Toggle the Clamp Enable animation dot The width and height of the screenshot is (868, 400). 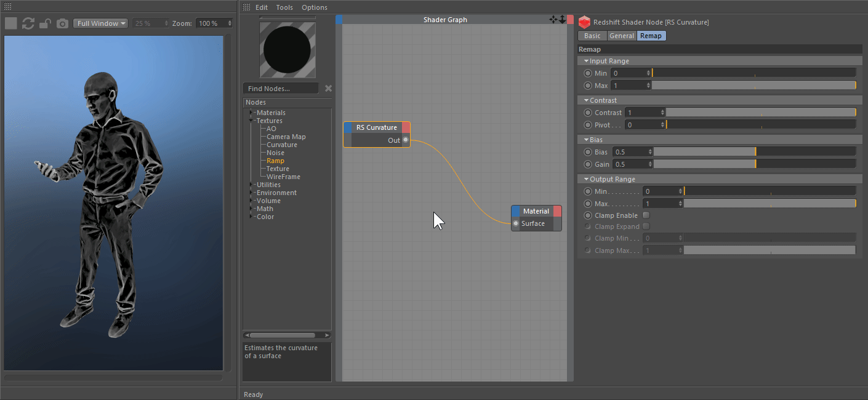point(587,215)
